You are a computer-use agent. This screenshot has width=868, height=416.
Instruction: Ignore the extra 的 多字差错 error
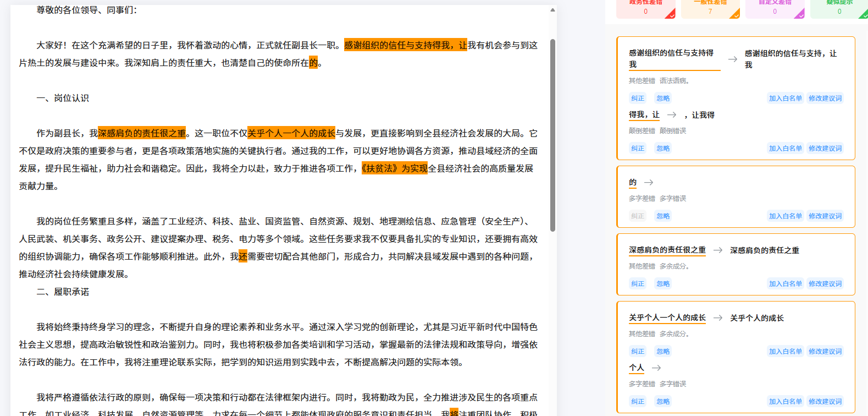point(663,216)
